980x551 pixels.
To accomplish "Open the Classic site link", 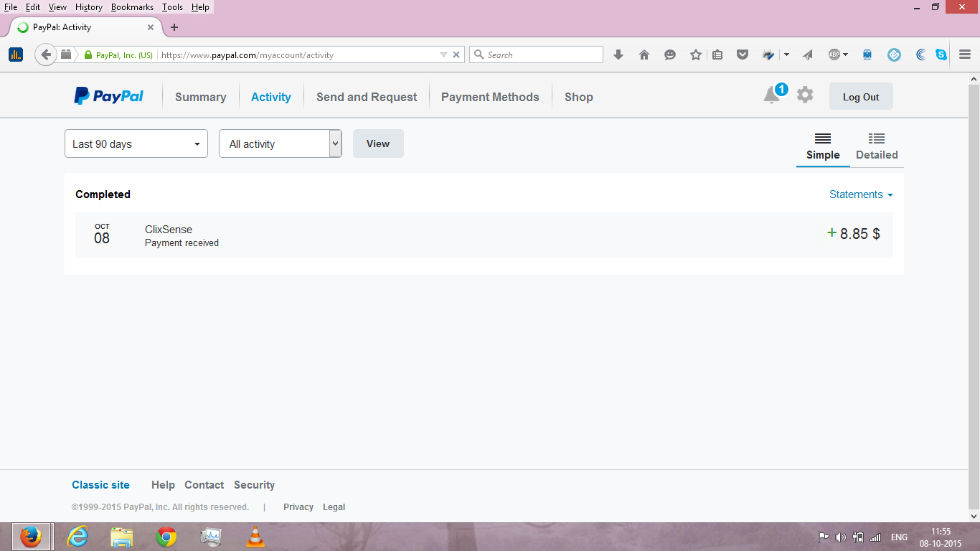I will click(x=101, y=485).
